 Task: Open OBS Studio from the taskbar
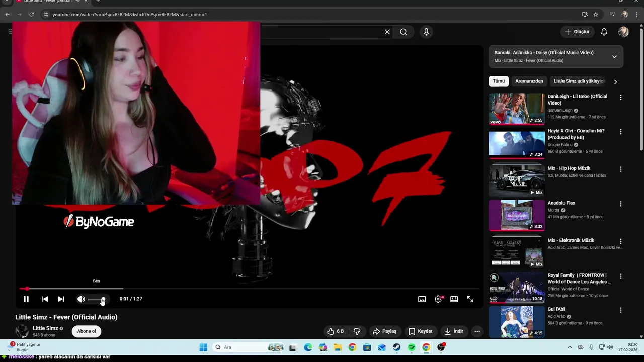[441, 347]
